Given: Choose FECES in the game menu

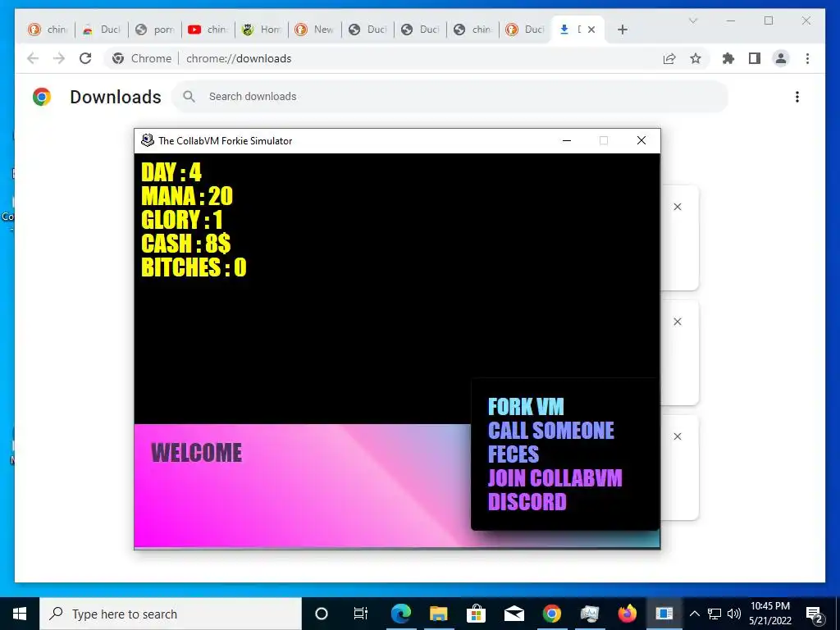Looking at the screenshot, I should pyautogui.click(x=514, y=454).
